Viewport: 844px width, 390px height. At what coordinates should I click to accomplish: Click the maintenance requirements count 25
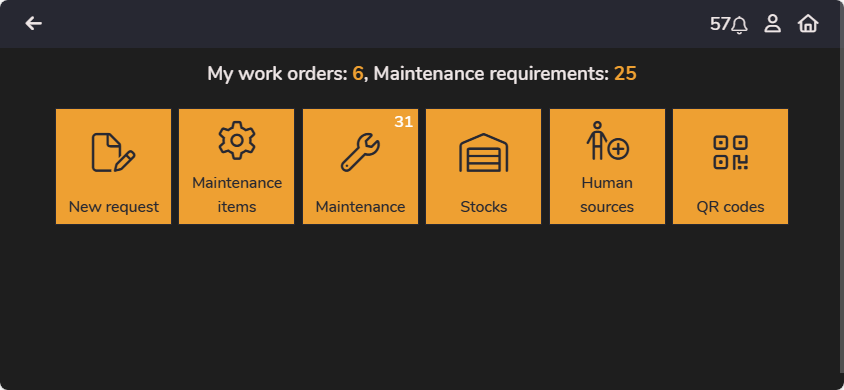coord(625,74)
